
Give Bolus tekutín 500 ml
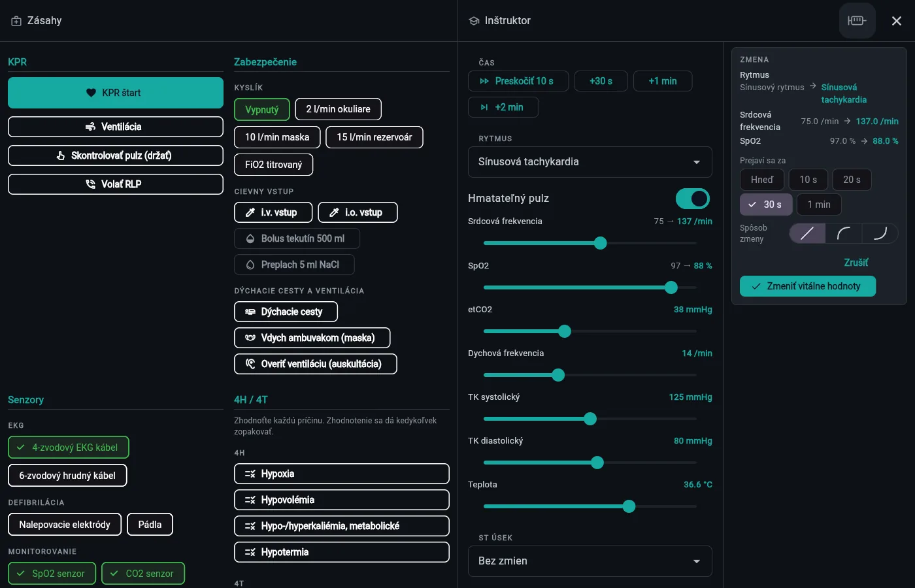(297, 238)
